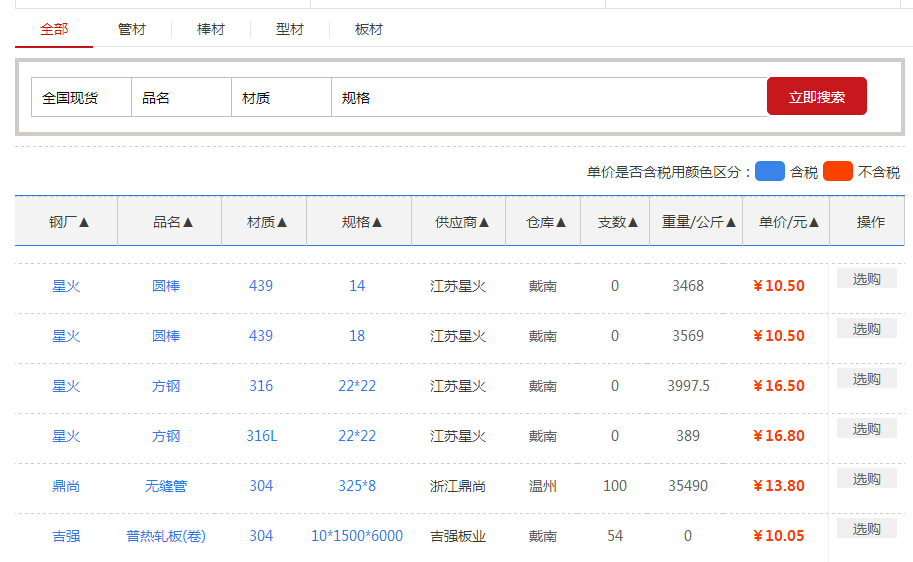Focus the 规格 input field

(548, 98)
